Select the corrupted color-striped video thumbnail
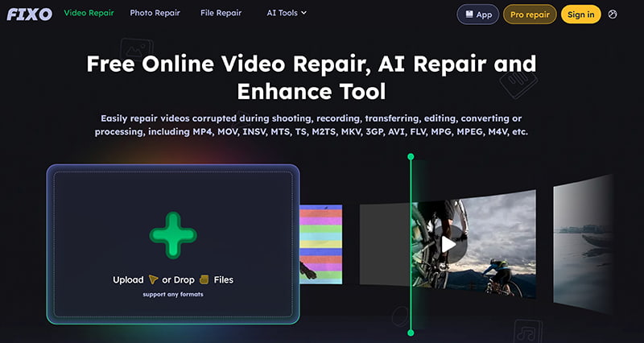Screen dimensions: 644x343 (320, 245)
